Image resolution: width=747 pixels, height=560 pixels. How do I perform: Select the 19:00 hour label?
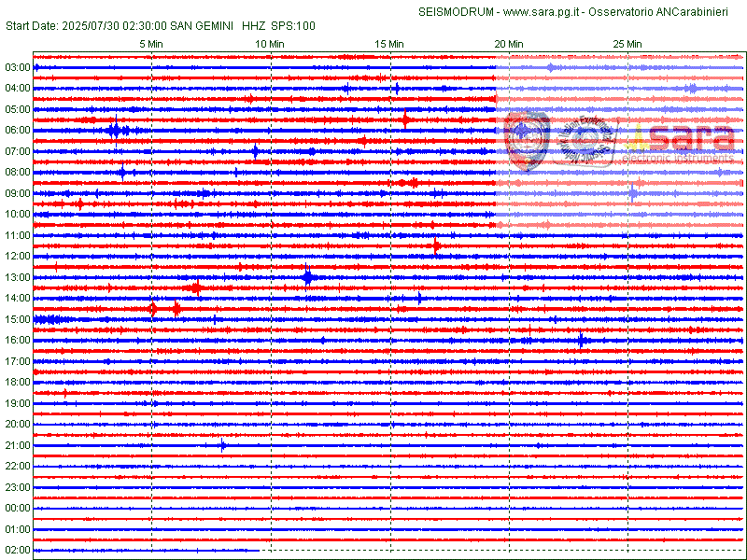tap(18, 403)
